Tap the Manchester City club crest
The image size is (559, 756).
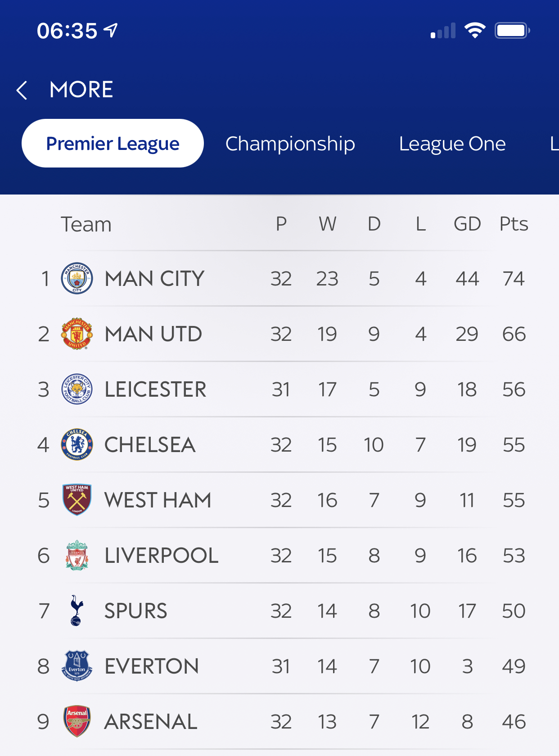click(x=77, y=278)
